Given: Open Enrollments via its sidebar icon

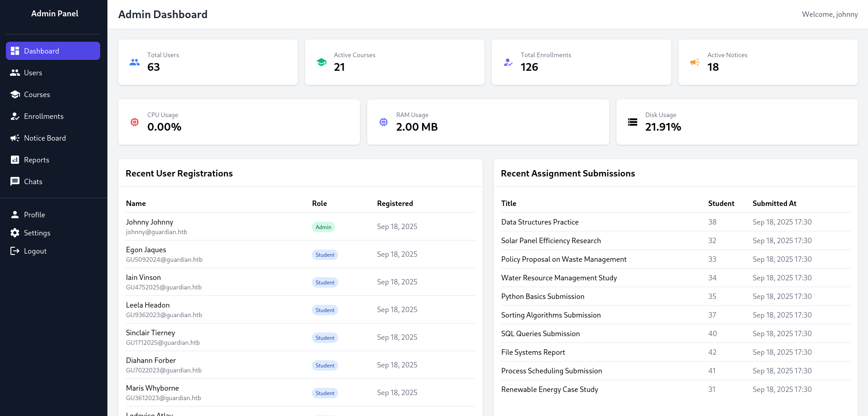Looking at the screenshot, I should pyautogui.click(x=15, y=116).
